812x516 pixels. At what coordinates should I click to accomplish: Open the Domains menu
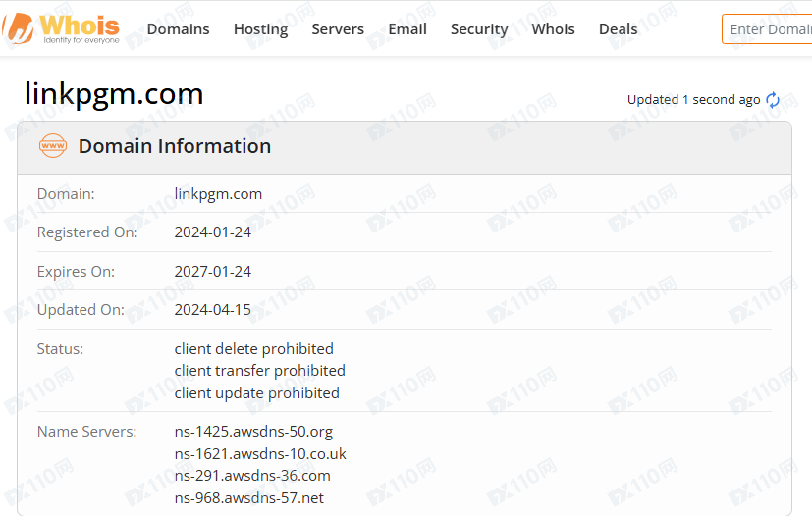178,29
